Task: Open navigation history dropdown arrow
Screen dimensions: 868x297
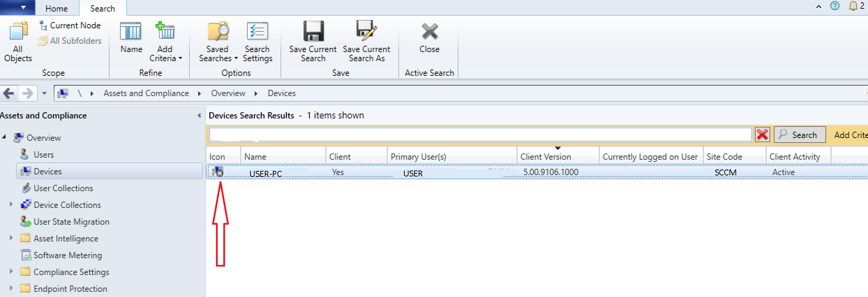Action: tap(44, 93)
